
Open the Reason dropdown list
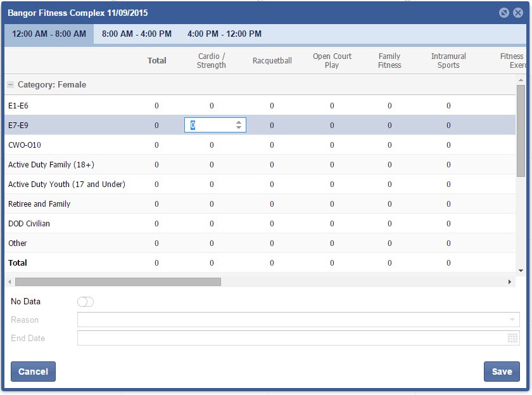tap(512, 320)
